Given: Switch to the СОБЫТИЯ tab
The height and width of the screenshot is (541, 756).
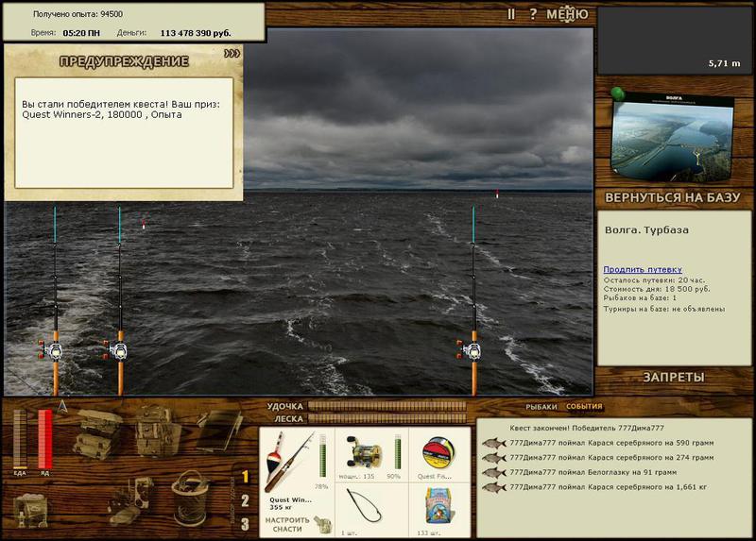Looking at the screenshot, I should [x=584, y=407].
